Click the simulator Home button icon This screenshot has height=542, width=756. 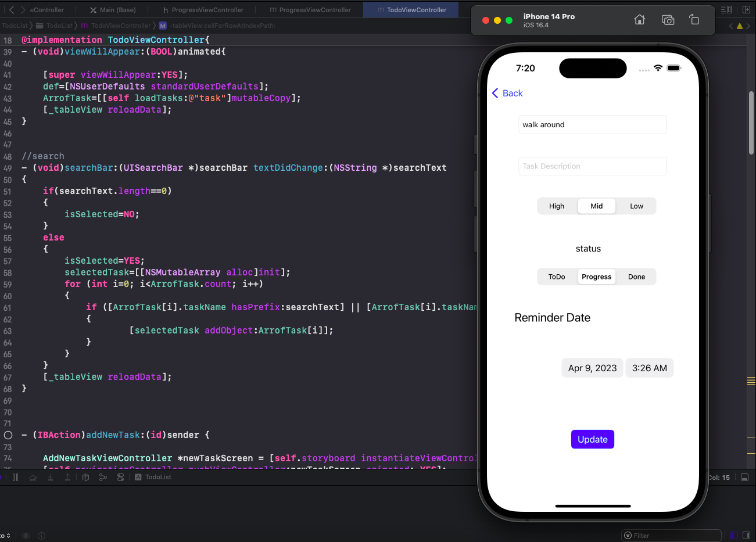tap(640, 20)
